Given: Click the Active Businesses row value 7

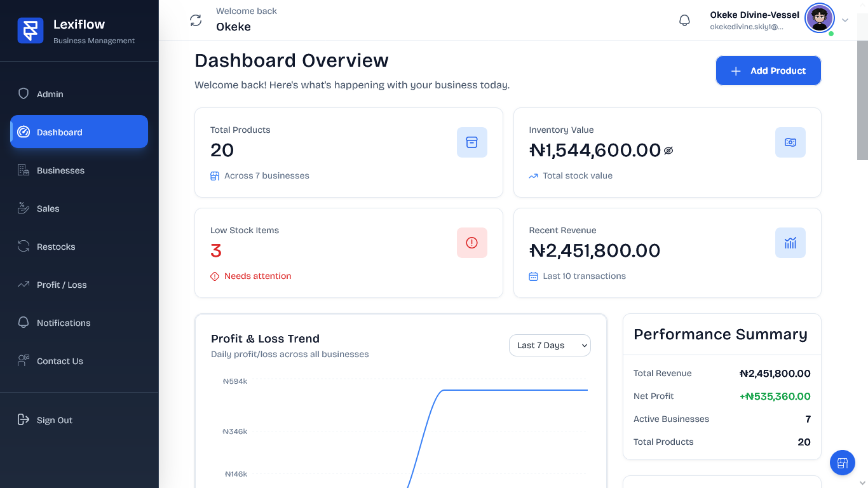Looking at the screenshot, I should click(808, 419).
